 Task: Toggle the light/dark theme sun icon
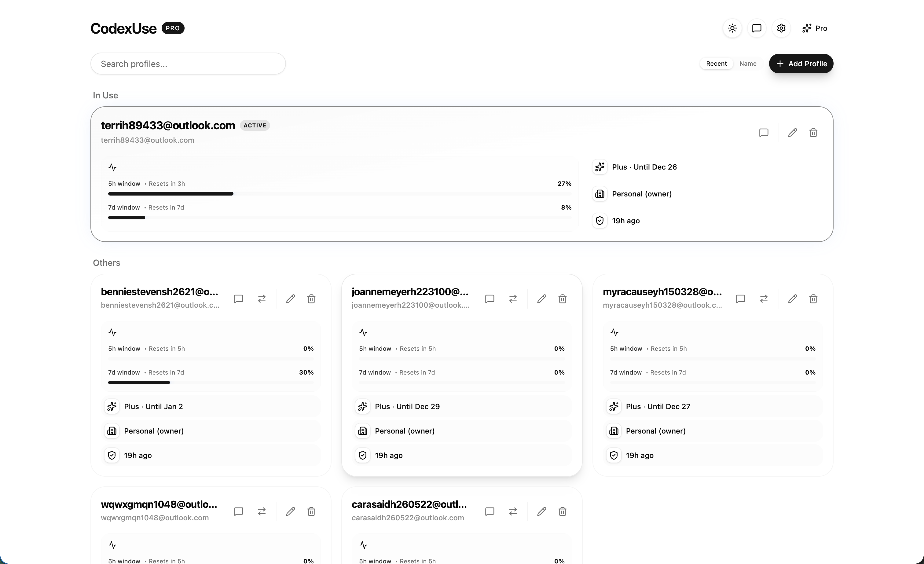[x=732, y=28]
